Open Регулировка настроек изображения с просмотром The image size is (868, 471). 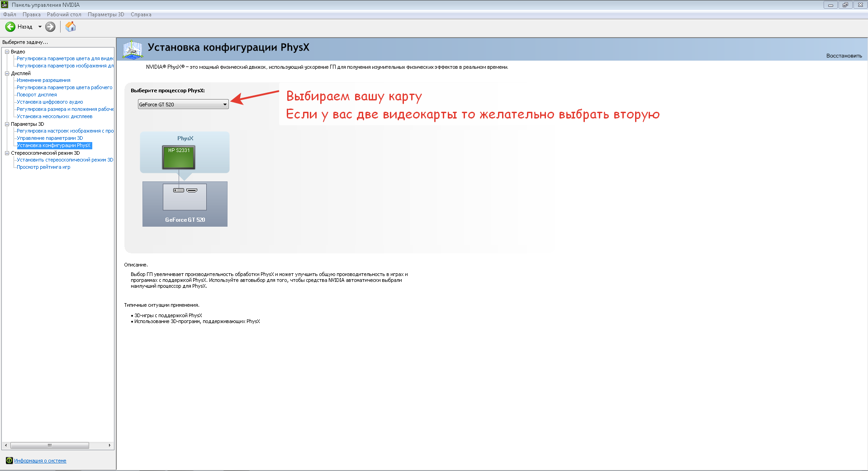[x=65, y=131]
